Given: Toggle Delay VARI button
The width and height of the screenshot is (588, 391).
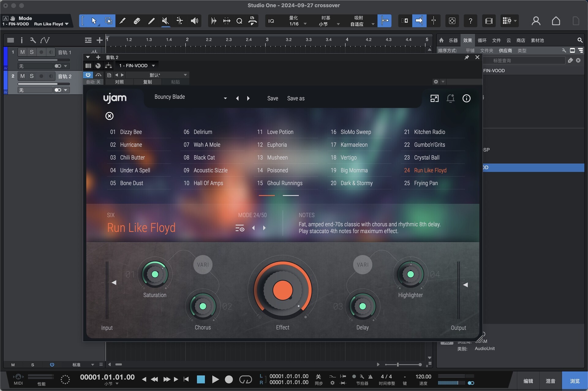Looking at the screenshot, I should (363, 265).
